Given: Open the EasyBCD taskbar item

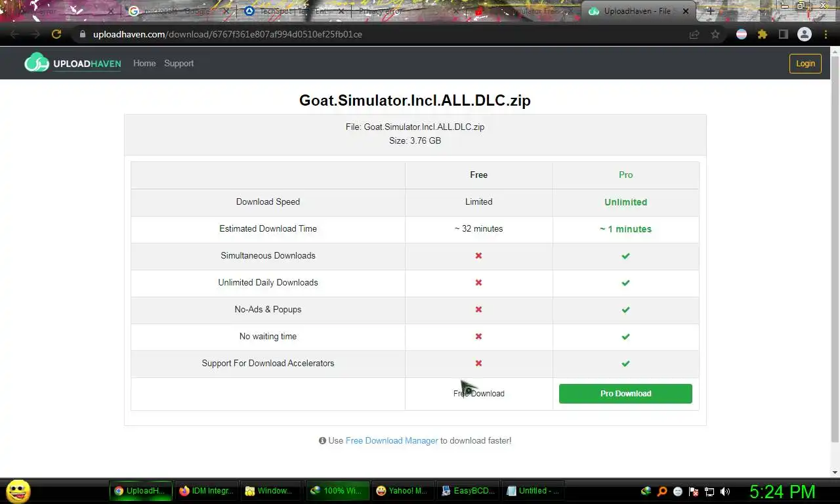Looking at the screenshot, I should (x=468, y=491).
